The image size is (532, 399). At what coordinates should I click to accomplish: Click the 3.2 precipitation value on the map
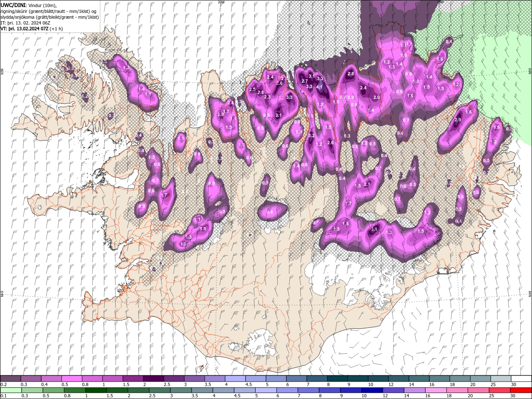[x=312, y=135]
